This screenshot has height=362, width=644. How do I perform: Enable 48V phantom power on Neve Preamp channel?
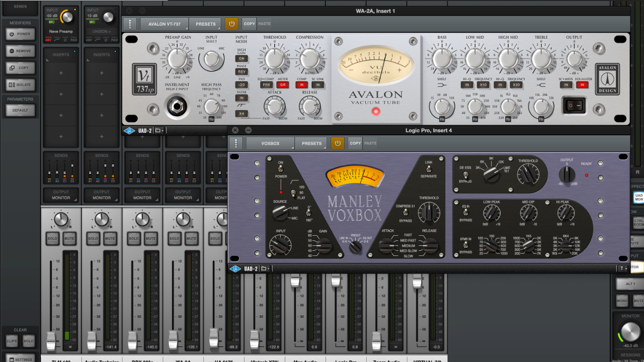pyautogui.click(x=47, y=40)
